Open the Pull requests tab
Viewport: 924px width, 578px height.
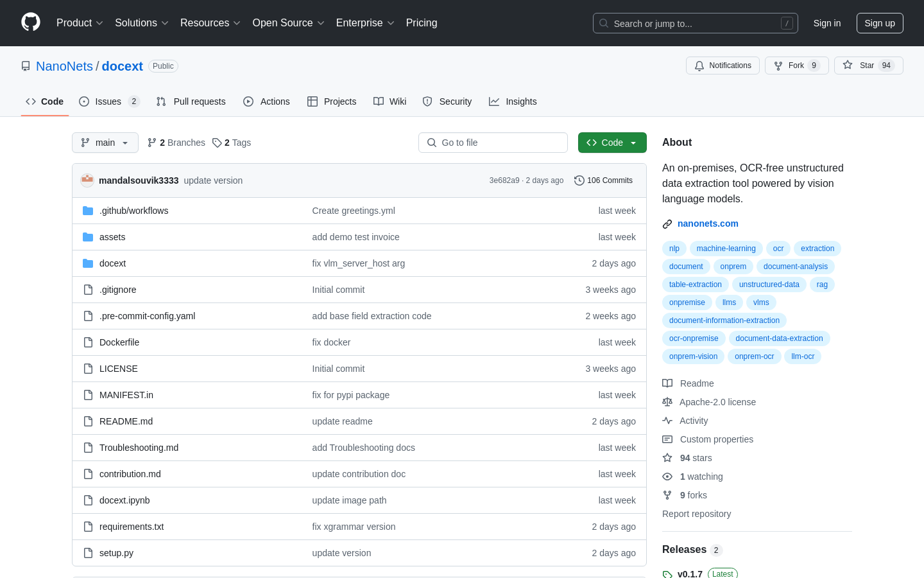point(191,101)
